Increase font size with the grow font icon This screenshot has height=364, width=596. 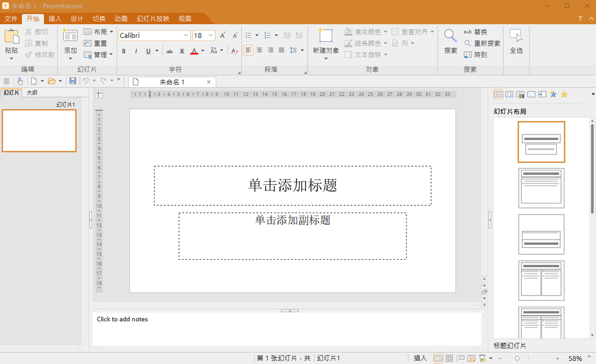(223, 35)
